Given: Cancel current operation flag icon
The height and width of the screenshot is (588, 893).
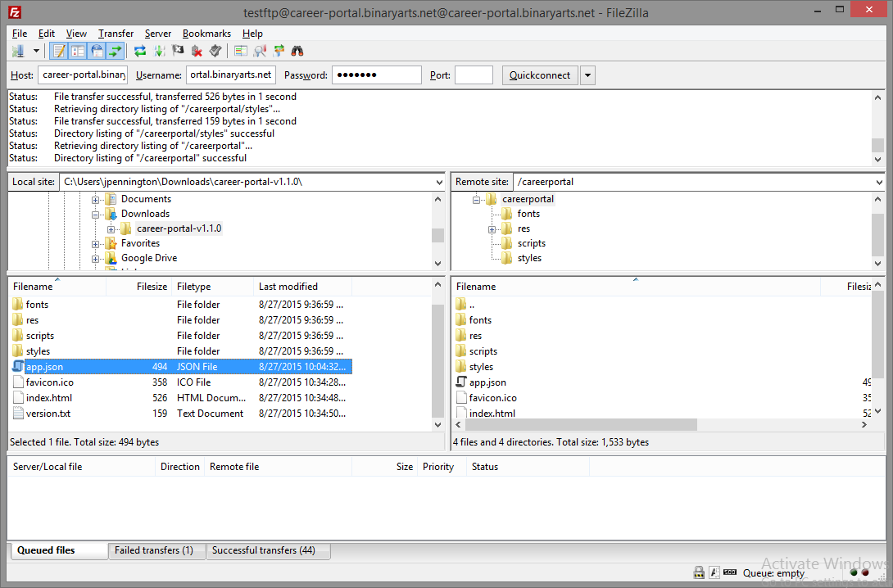Looking at the screenshot, I should click(179, 52).
